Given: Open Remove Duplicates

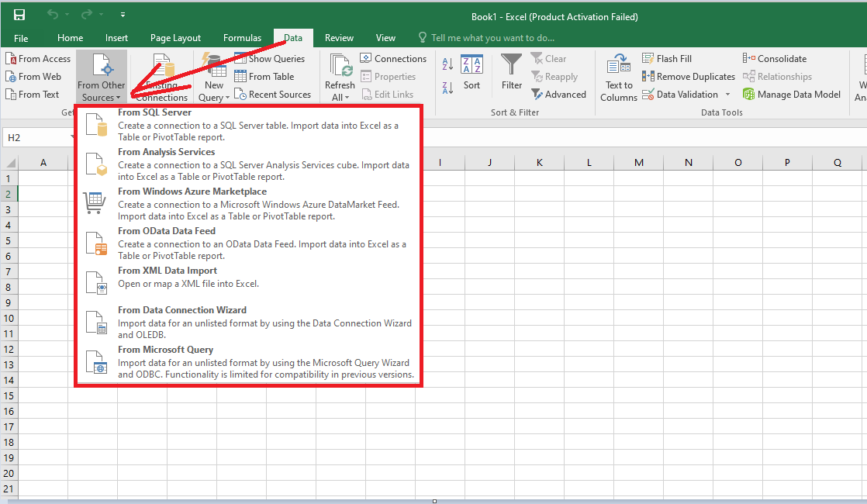Looking at the screenshot, I should pyautogui.click(x=688, y=76).
